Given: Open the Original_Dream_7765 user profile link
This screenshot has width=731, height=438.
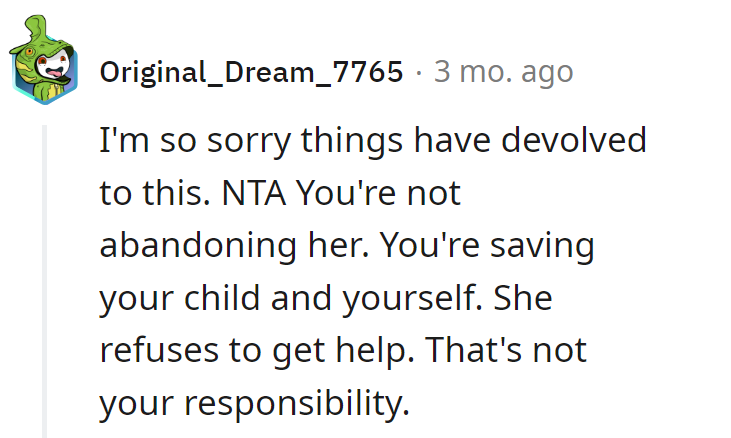Looking at the screenshot, I should [x=251, y=72].
